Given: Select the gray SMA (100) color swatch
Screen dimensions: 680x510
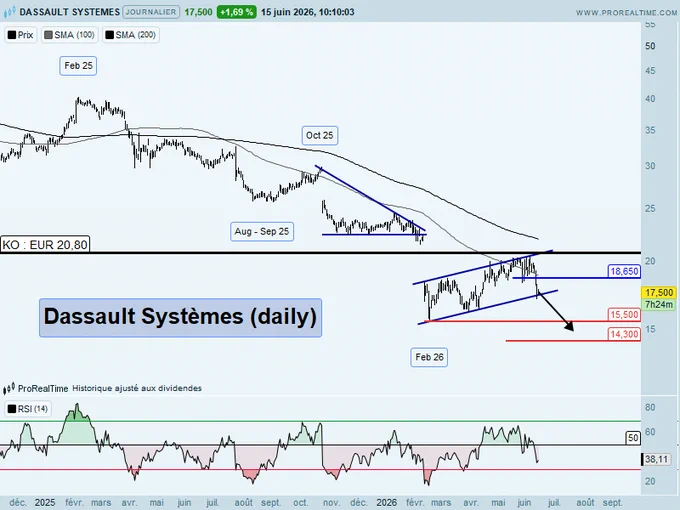Looking at the screenshot, I should (x=48, y=35).
